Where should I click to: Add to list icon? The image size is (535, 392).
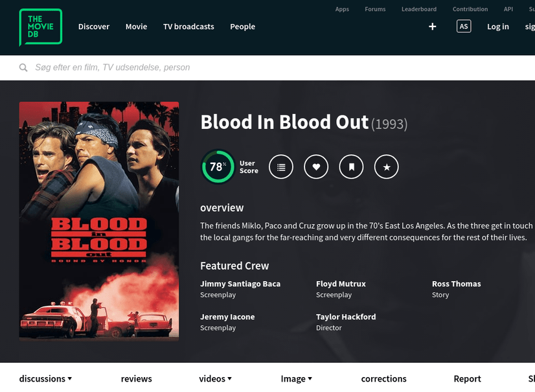point(281,167)
